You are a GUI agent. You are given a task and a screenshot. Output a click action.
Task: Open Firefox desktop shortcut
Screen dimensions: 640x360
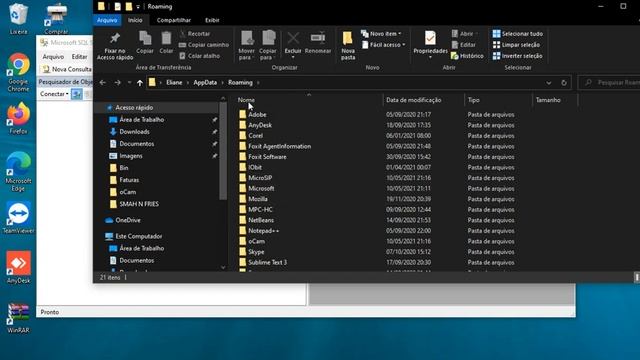pyautogui.click(x=18, y=118)
